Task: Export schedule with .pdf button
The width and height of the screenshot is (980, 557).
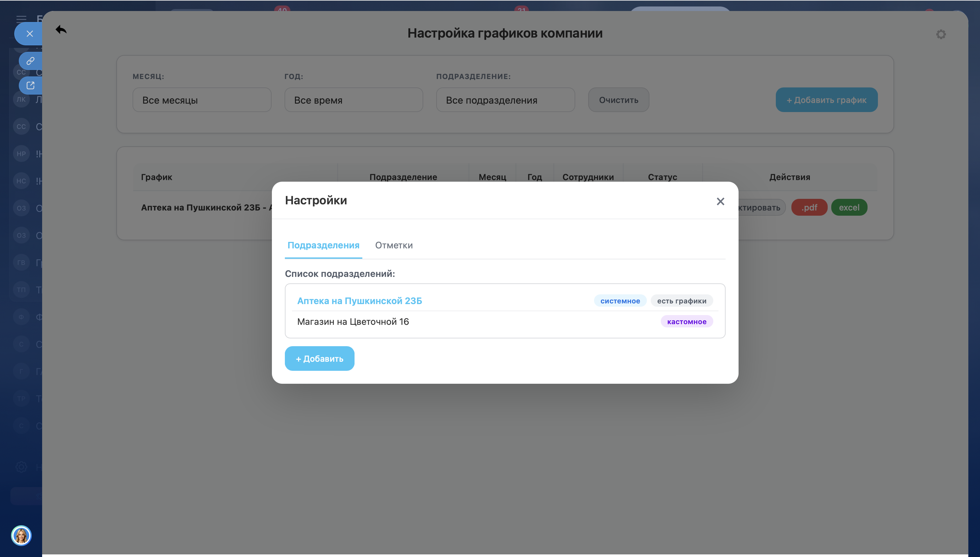Action: [809, 207]
